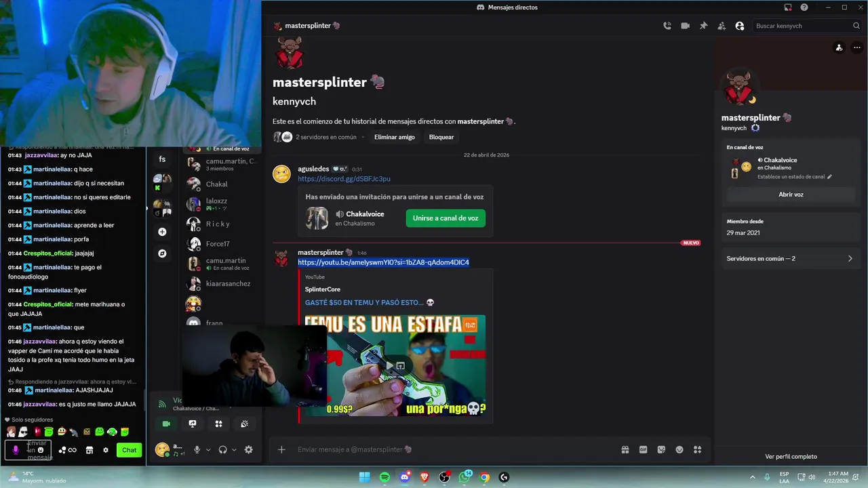Click the agusledes username in chat
Screen dimensions: 868x488
(x=313, y=169)
